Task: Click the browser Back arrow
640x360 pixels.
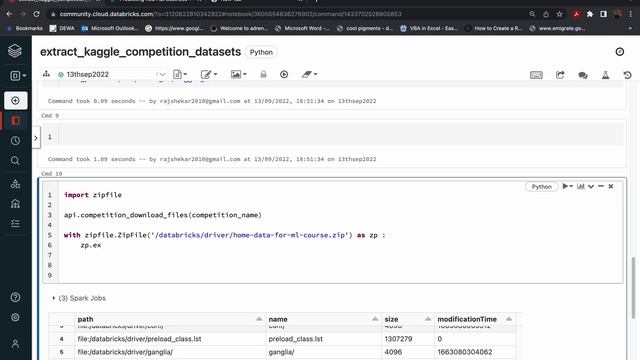Action: [x=9, y=14]
